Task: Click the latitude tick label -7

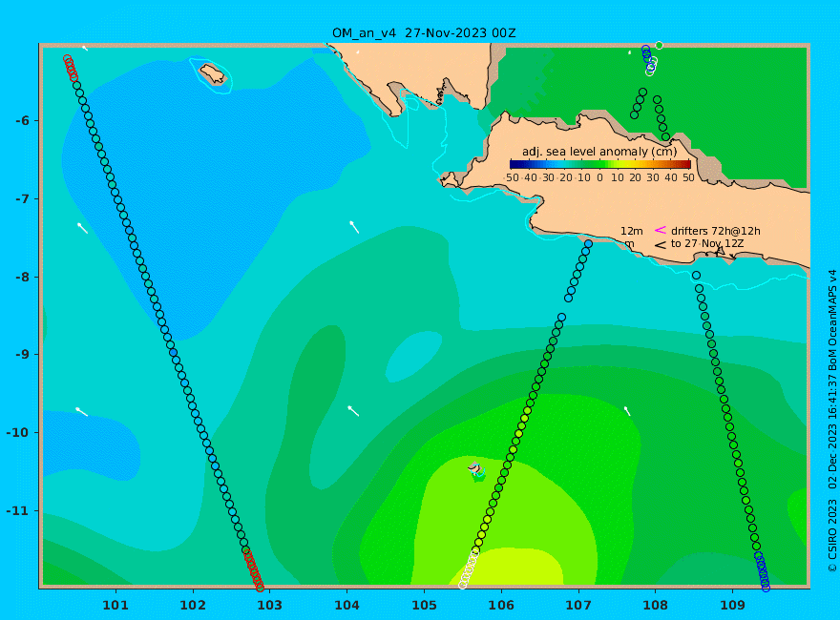Action: (22, 198)
